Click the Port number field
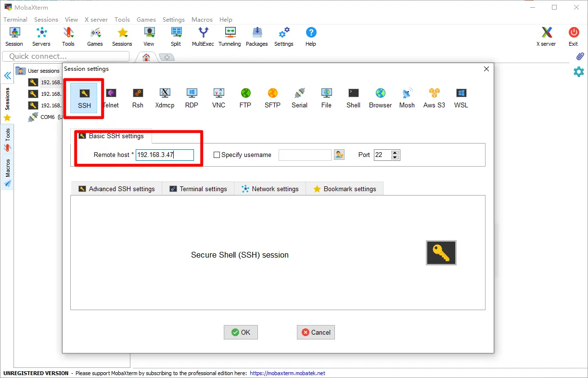This screenshot has height=378, width=588. (383, 155)
